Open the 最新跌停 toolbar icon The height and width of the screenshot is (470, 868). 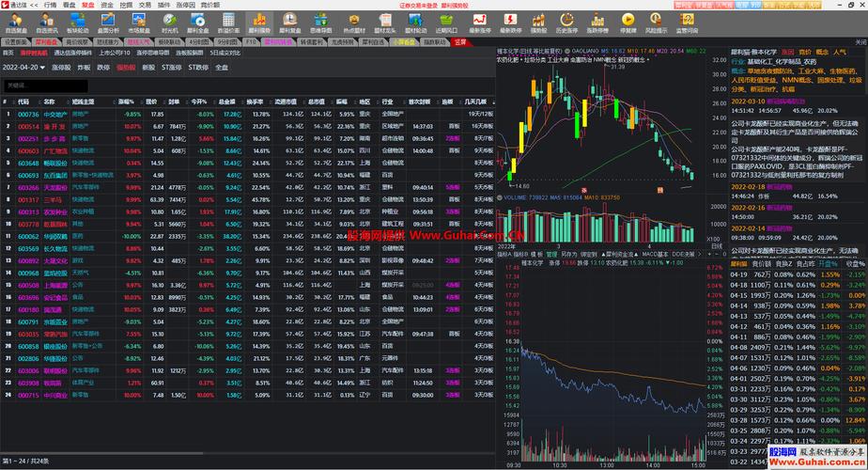[x=510, y=23]
